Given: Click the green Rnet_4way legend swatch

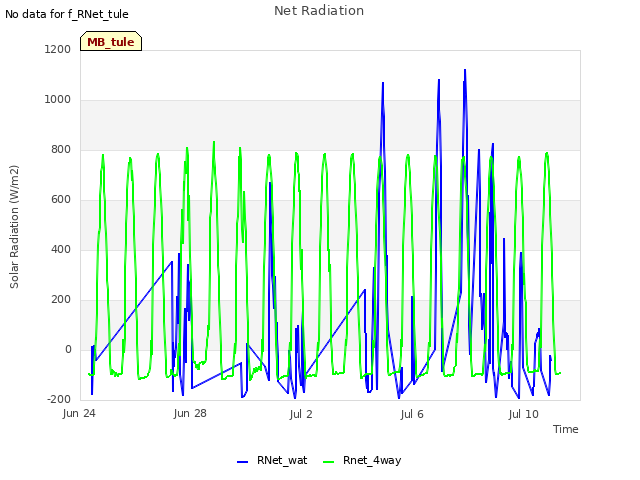Looking at the screenshot, I should 329,462.
